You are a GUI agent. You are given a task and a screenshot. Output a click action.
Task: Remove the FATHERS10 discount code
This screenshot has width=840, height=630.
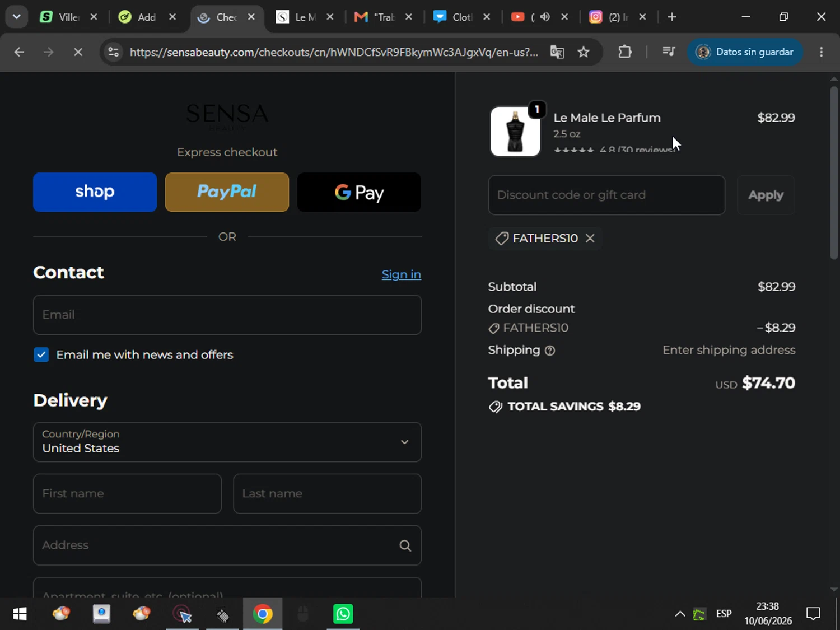[590, 238]
